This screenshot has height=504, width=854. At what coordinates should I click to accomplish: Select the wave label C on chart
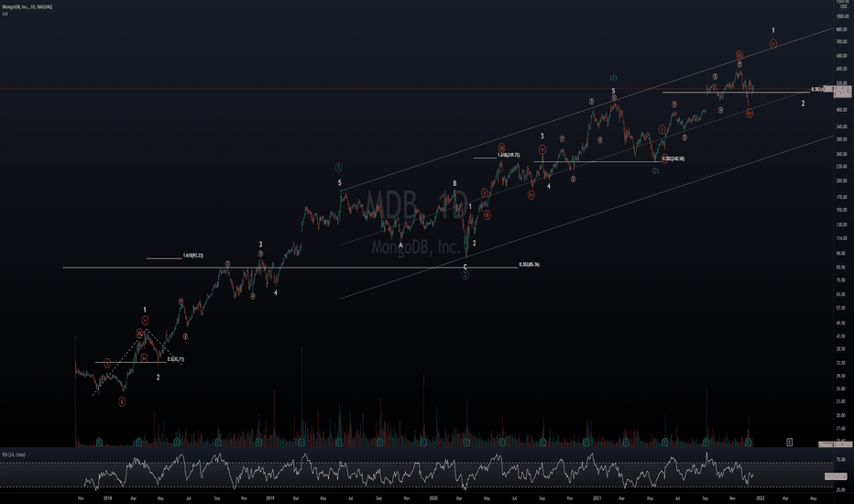coord(465,267)
